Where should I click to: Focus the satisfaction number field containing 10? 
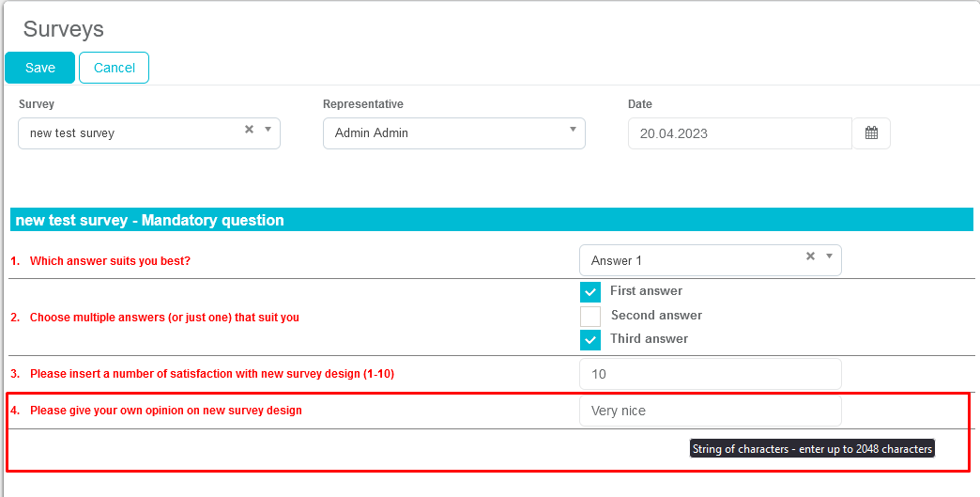click(x=710, y=374)
